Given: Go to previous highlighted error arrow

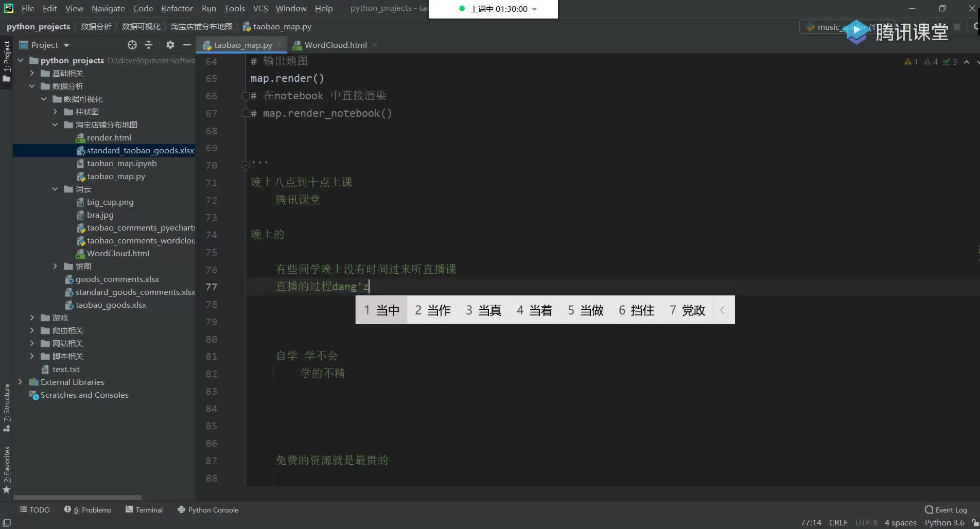Looking at the screenshot, I should click(967, 62).
